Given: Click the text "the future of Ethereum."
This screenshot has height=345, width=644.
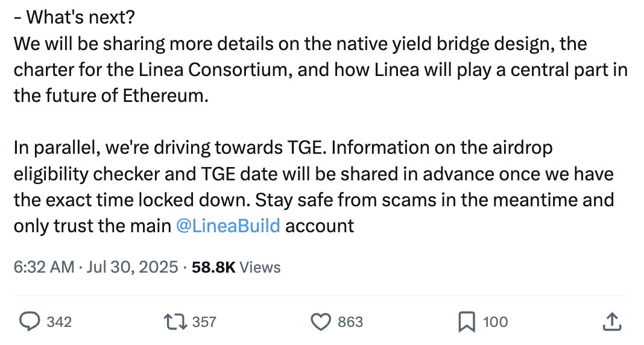Looking at the screenshot, I should point(111,96).
